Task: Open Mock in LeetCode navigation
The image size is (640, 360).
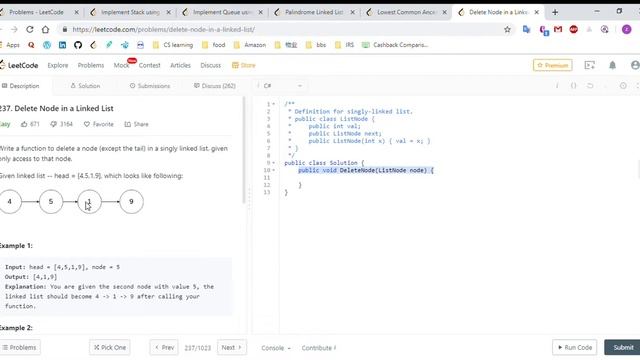Action: (x=121, y=65)
